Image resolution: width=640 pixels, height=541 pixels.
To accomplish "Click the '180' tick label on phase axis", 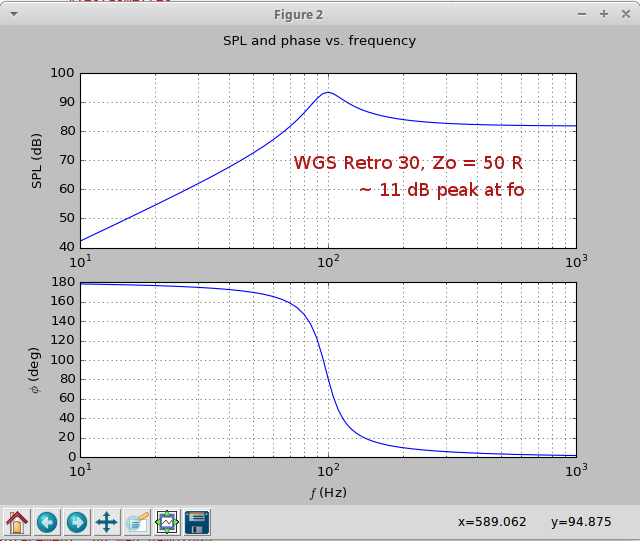I will click(x=63, y=282).
